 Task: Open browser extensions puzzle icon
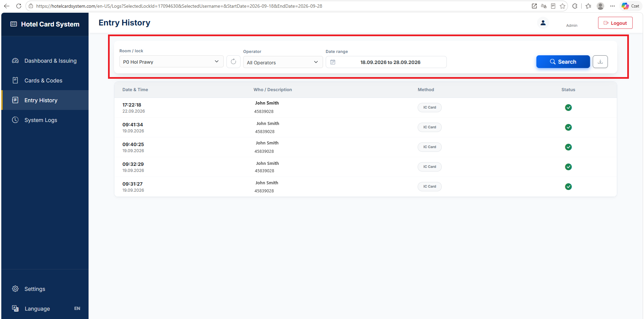click(x=575, y=6)
